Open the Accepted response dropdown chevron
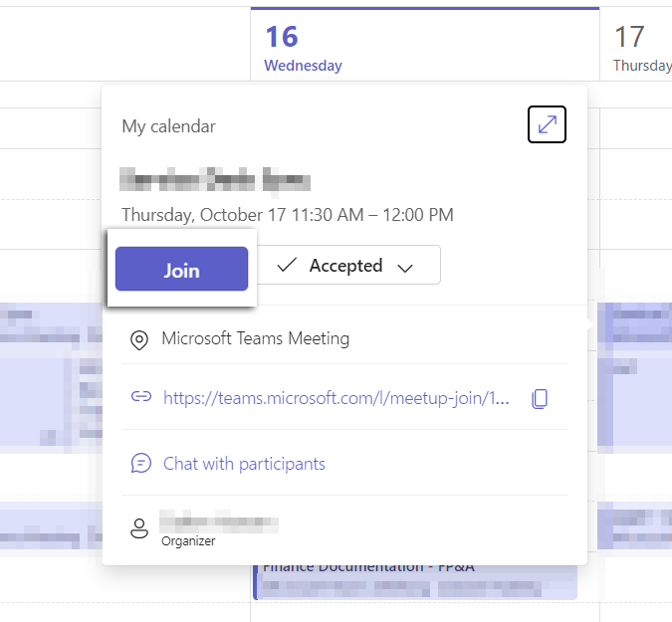 coord(405,267)
